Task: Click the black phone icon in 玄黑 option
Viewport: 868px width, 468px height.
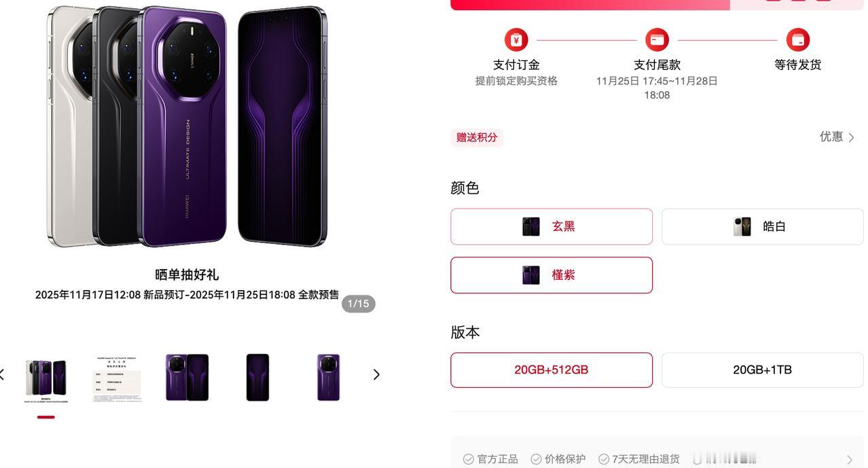Action: click(x=531, y=227)
